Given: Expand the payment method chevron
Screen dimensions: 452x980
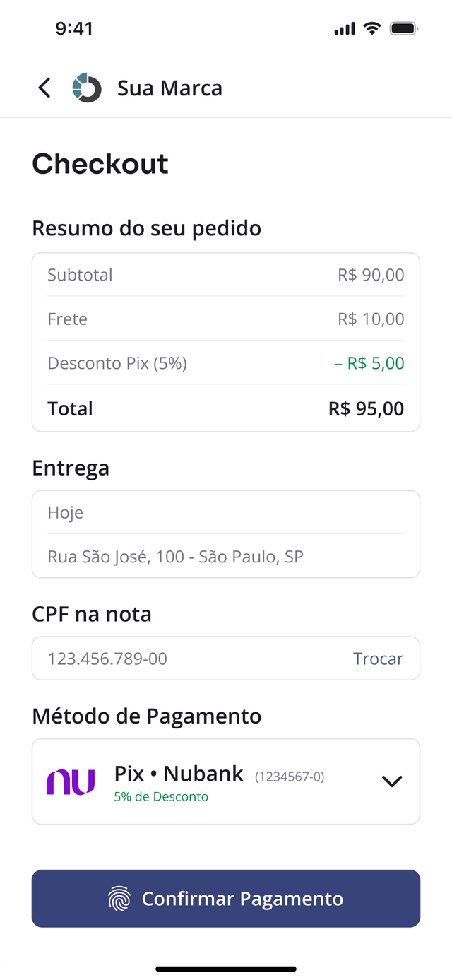Looking at the screenshot, I should point(391,781).
